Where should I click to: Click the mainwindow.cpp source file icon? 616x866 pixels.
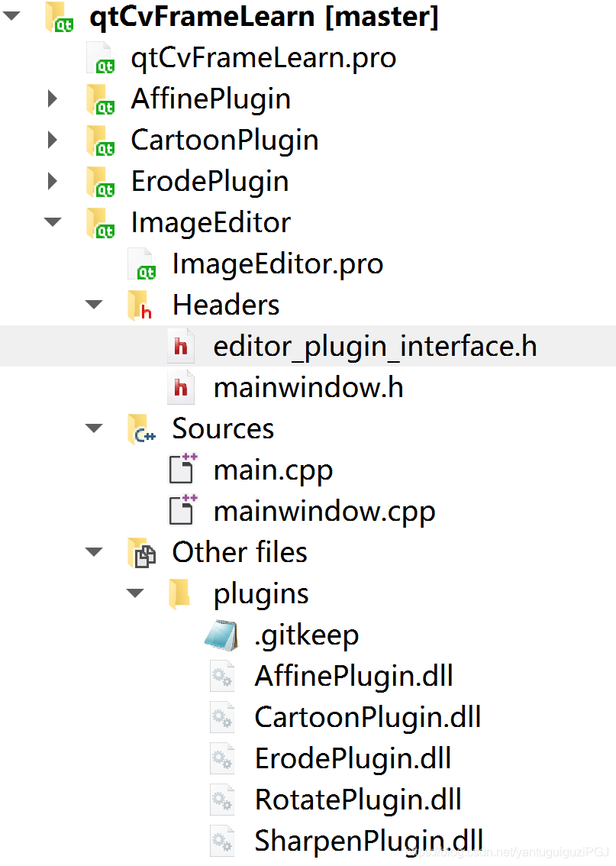tap(183, 510)
